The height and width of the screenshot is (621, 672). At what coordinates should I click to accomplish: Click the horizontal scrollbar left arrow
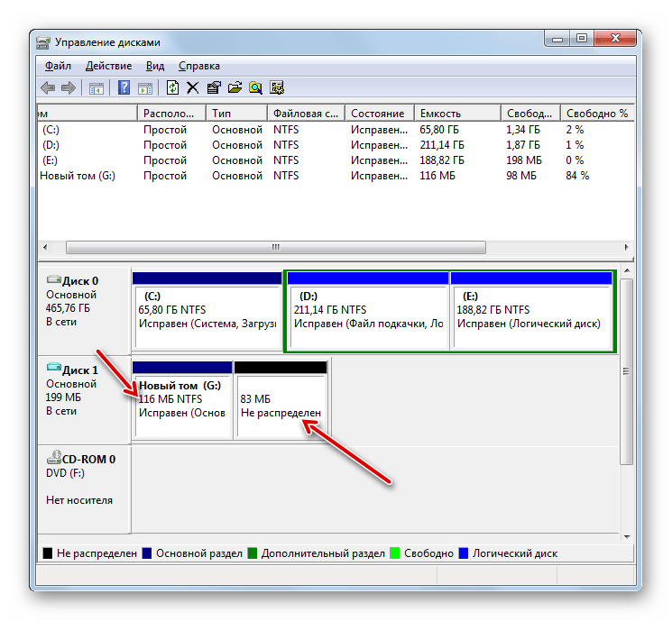click(45, 248)
